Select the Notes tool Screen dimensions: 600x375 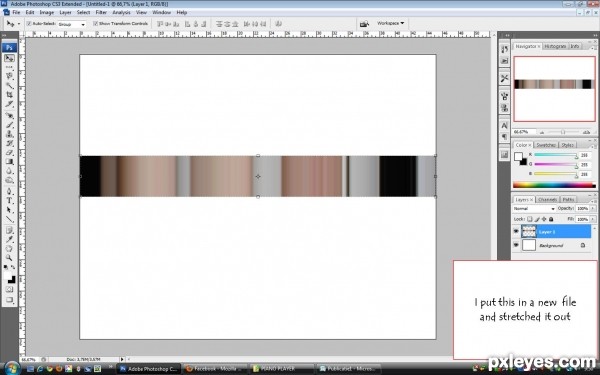coord(9,231)
